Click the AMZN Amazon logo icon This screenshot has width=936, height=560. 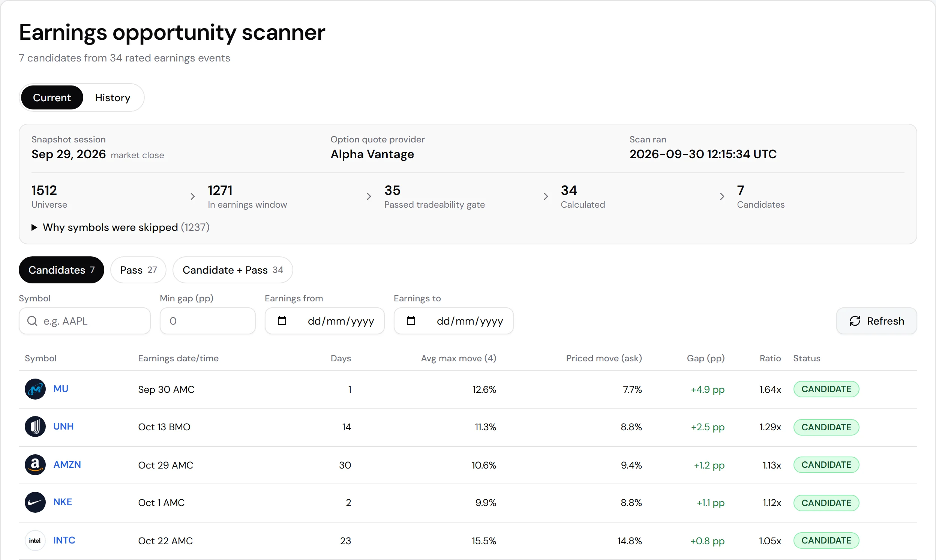(x=35, y=465)
